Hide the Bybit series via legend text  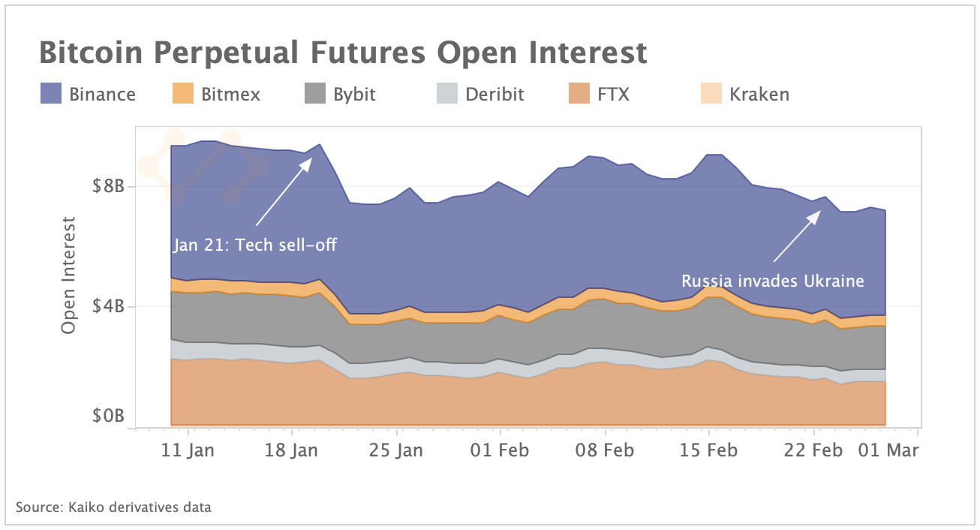354,95
